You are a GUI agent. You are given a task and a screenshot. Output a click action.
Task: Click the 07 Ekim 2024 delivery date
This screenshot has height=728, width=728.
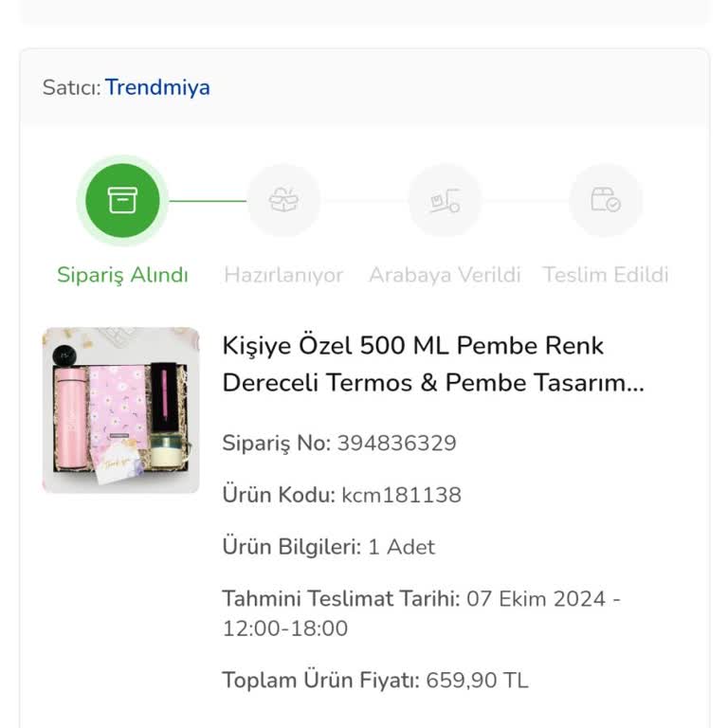coord(543,599)
